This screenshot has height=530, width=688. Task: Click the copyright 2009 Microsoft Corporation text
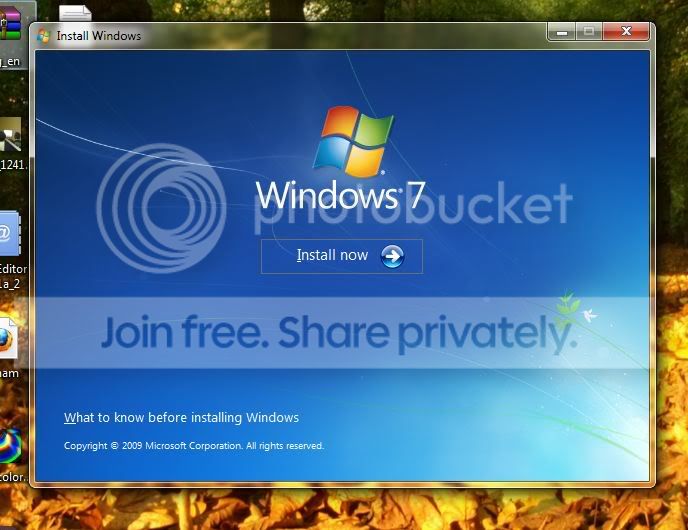(194, 446)
